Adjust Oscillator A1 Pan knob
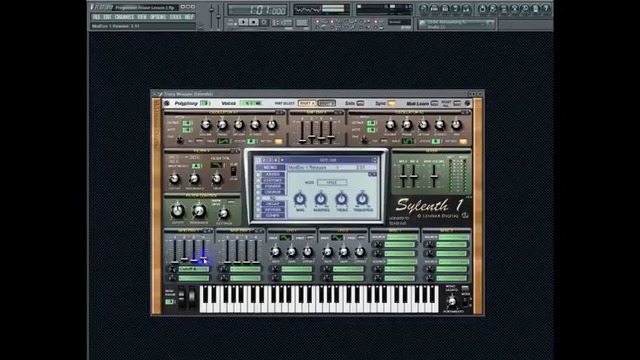The width and height of the screenshot is (640, 360). click(x=272, y=125)
